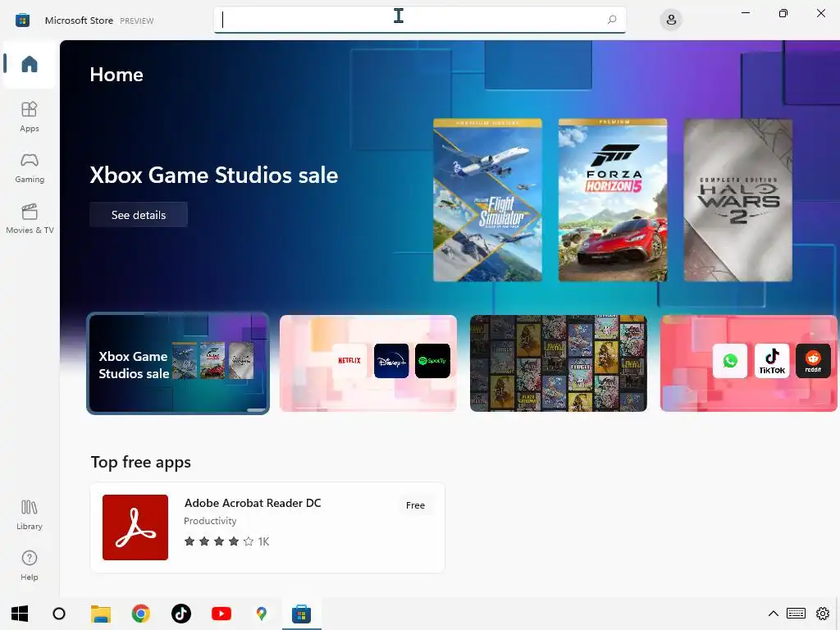Select the game collage carousel card

(x=558, y=363)
